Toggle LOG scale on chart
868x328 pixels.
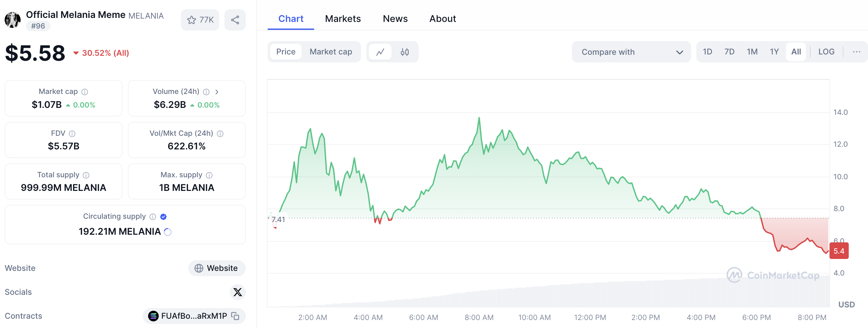pos(826,52)
